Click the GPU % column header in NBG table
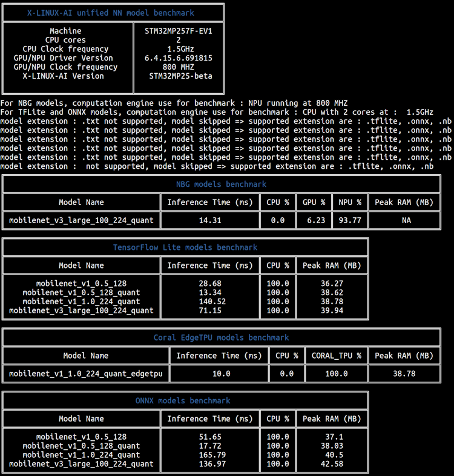454x476 pixels. coord(314,203)
